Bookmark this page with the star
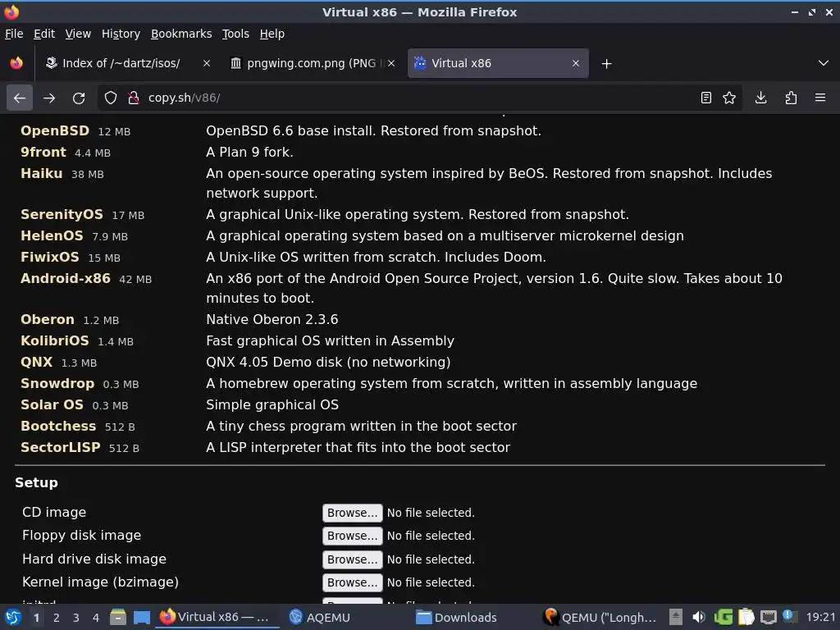Screen dimensions: 840x630 [x=729, y=98]
